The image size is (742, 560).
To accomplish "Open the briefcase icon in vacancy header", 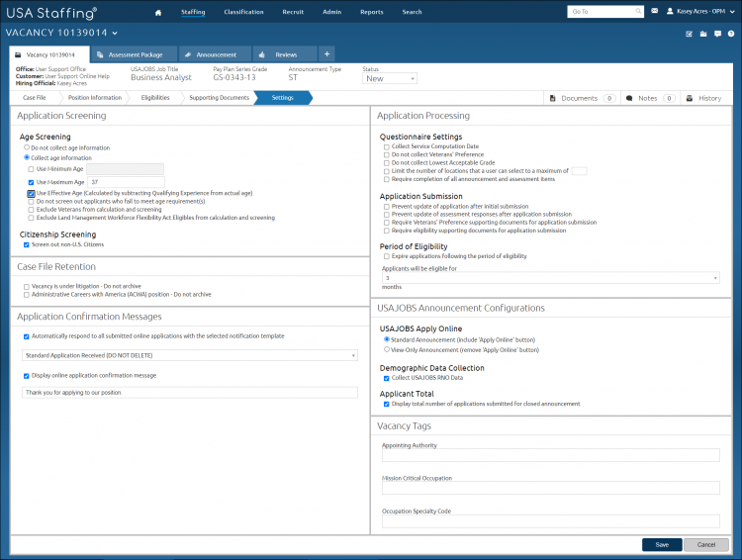I will tap(703, 34).
